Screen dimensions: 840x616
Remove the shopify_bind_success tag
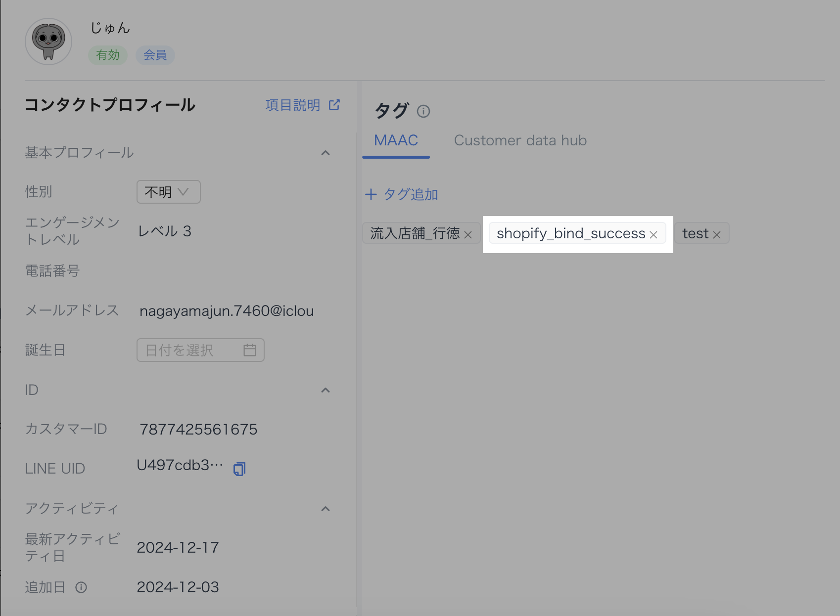pos(653,235)
